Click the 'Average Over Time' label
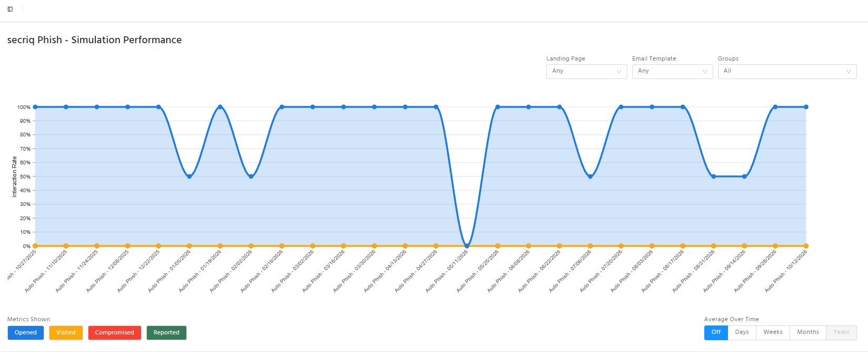Viewport: 868px width, 356px height. tap(732, 319)
